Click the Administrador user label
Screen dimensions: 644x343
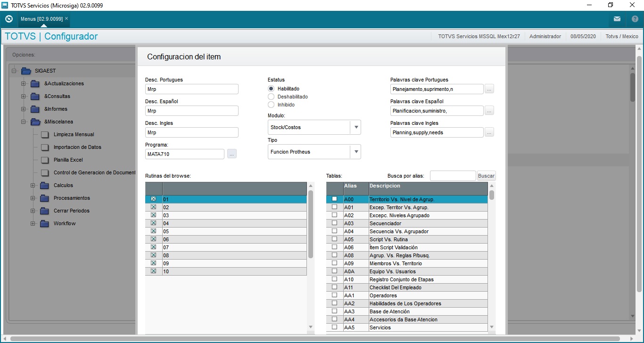click(x=545, y=36)
